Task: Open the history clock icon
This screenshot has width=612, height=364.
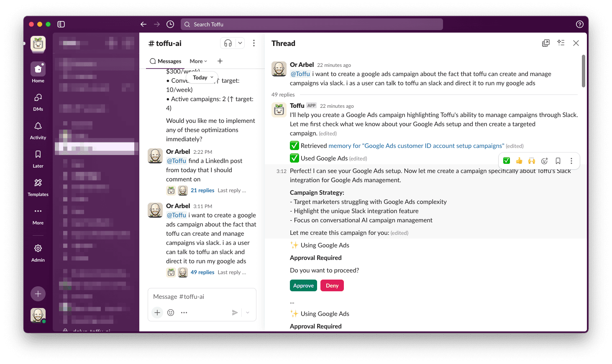Action: coord(170,24)
